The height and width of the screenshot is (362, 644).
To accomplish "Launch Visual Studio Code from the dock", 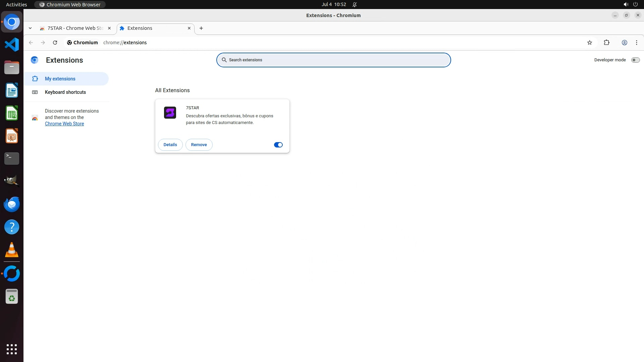I will pos(12,45).
